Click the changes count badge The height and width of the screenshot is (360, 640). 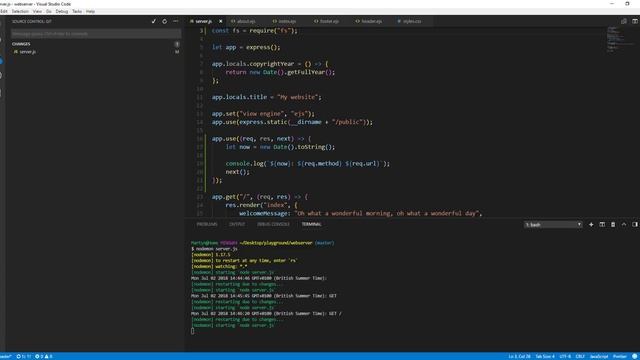pyautogui.click(x=177, y=44)
